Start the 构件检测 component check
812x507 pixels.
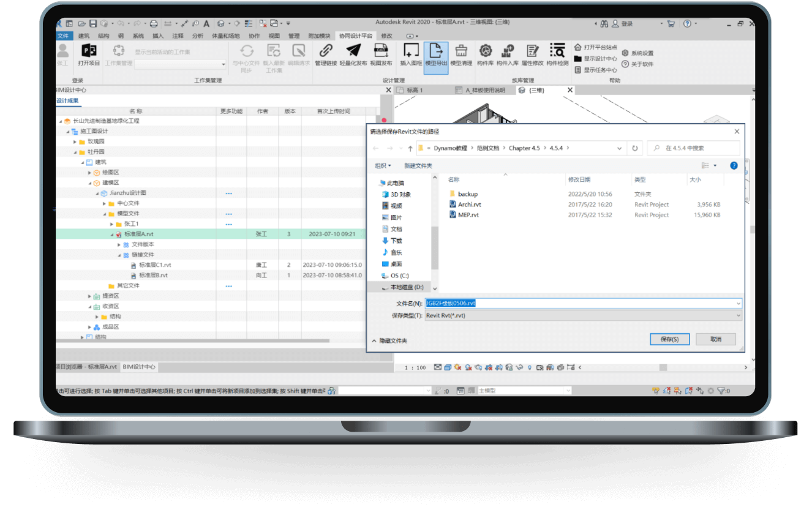[557, 55]
